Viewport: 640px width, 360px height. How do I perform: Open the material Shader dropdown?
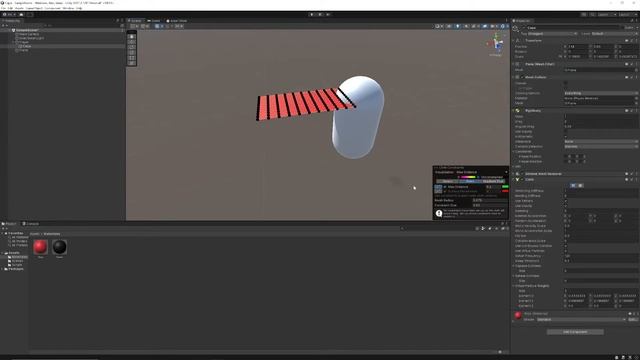tap(581, 319)
